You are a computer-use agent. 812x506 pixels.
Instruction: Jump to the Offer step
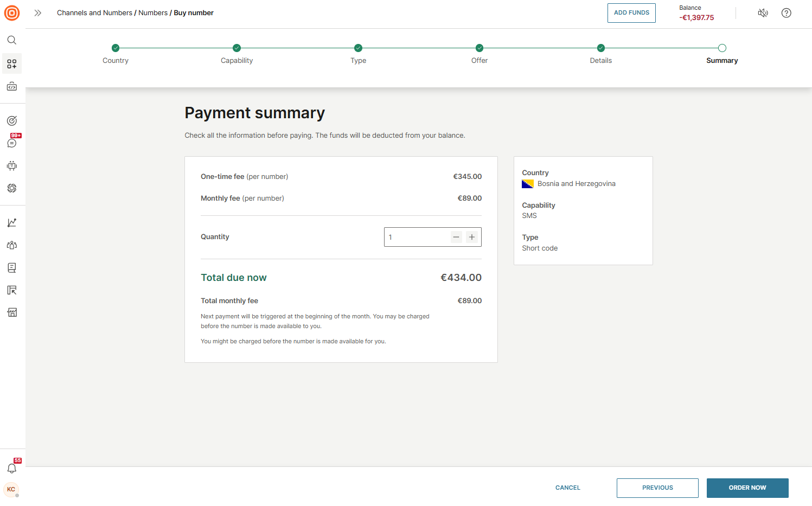click(479, 48)
